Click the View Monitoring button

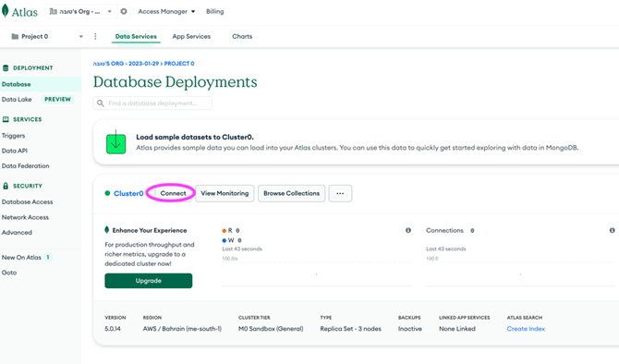tap(225, 193)
